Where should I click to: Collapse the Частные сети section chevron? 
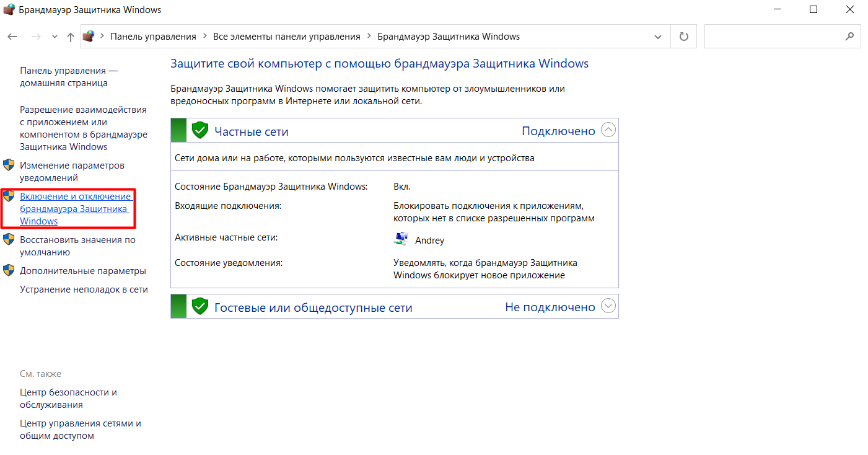pyautogui.click(x=608, y=130)
